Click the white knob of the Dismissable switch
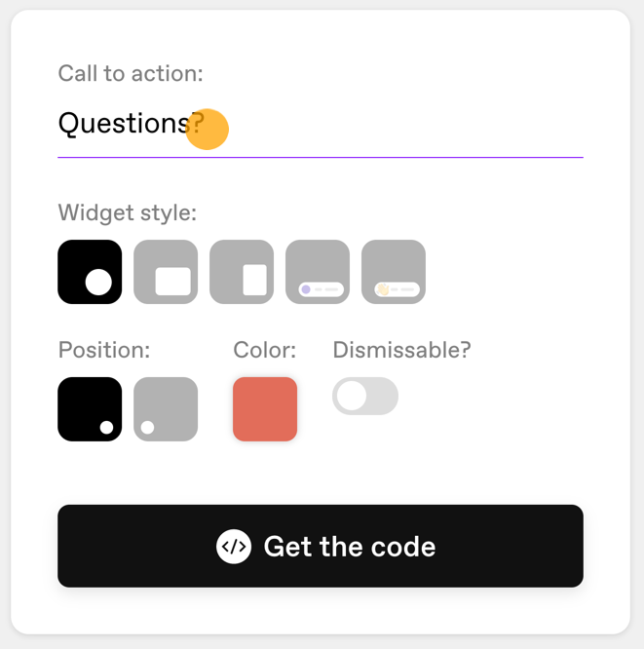 352,396
